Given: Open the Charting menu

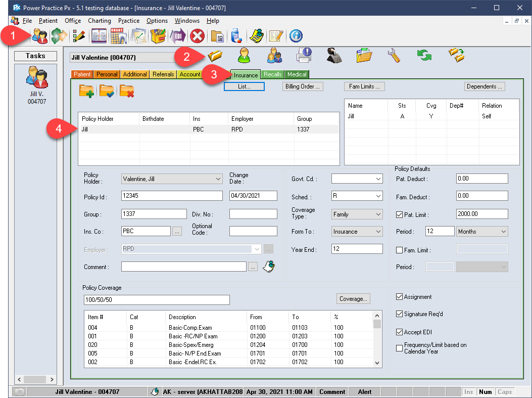Looking at the screenshot, I should click(100, 21).
